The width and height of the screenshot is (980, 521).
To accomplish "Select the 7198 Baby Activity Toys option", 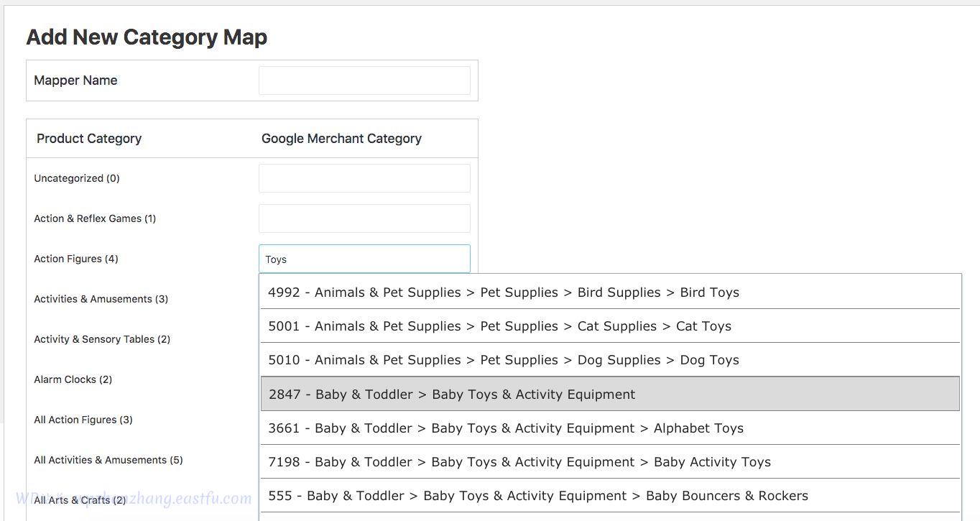I will pyautogui.click(x=519, y=462).
